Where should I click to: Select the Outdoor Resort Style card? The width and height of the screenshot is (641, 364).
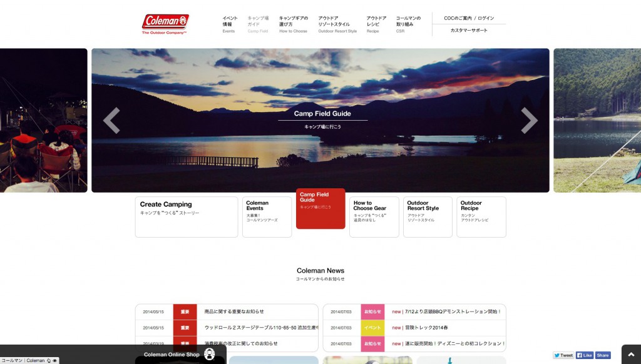[428, 217]
